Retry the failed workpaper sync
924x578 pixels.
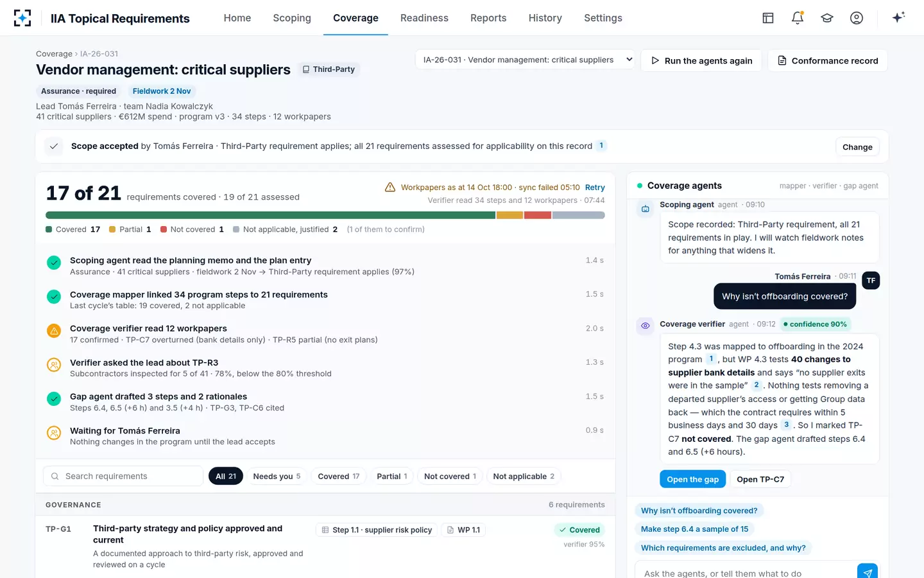coord(595,188)
